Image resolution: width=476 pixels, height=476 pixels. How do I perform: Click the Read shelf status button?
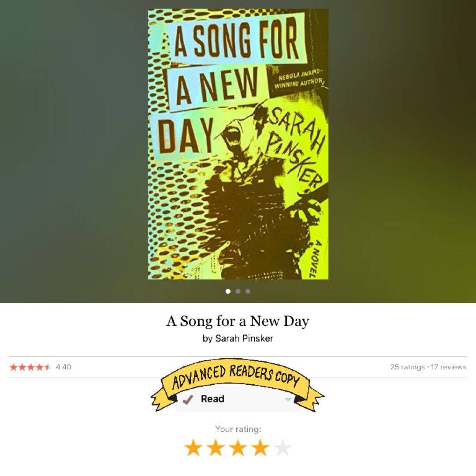click(238, 399)
